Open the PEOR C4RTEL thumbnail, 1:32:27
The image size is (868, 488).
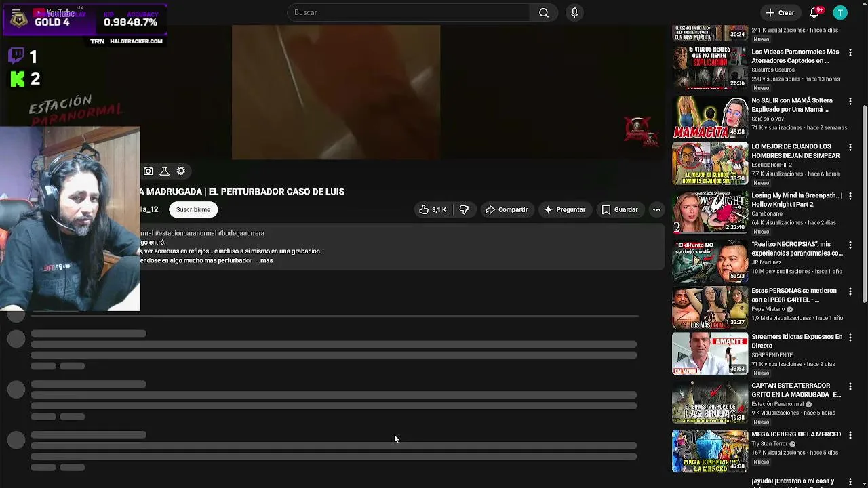click(x=710, y=307)
